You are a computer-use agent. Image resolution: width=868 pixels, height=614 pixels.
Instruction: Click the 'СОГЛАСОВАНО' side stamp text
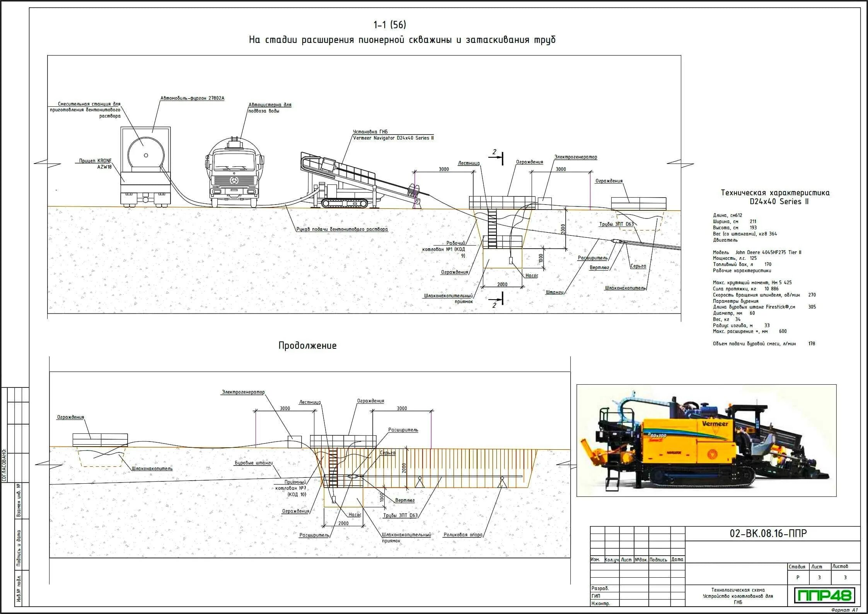point(4,466)
